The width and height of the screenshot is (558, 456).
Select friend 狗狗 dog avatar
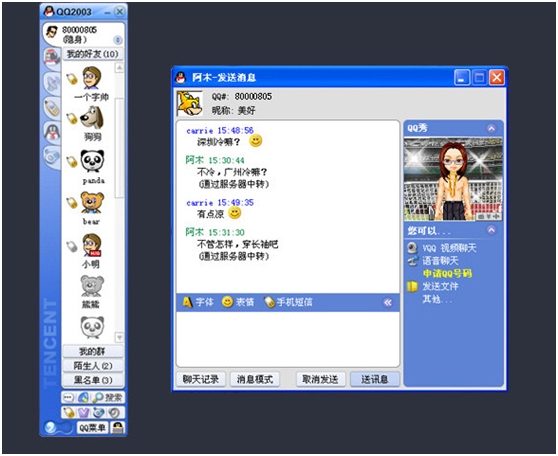[92, 118]
